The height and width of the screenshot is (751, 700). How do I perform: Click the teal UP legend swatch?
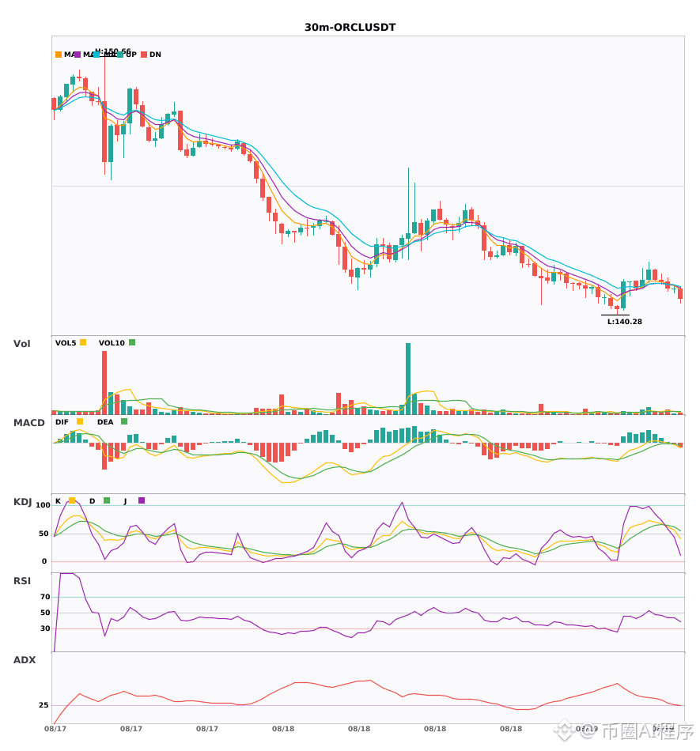pyautogui.click(x=120, y=55)
